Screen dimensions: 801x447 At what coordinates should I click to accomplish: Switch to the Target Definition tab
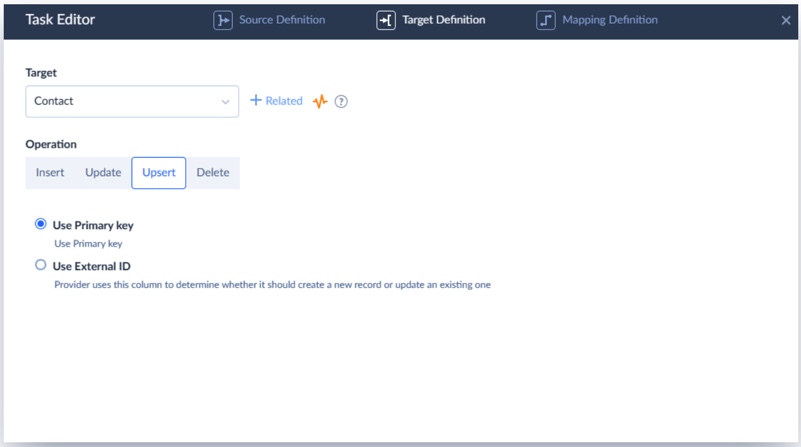431,20
